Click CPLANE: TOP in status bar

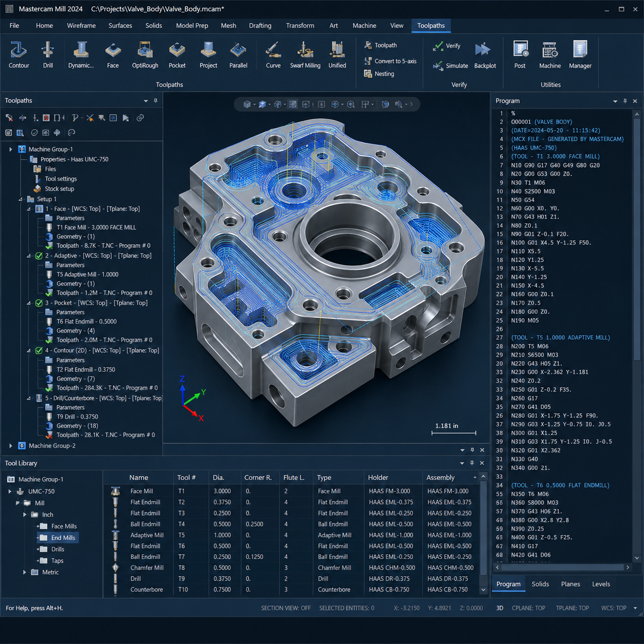tap(528, 608)
